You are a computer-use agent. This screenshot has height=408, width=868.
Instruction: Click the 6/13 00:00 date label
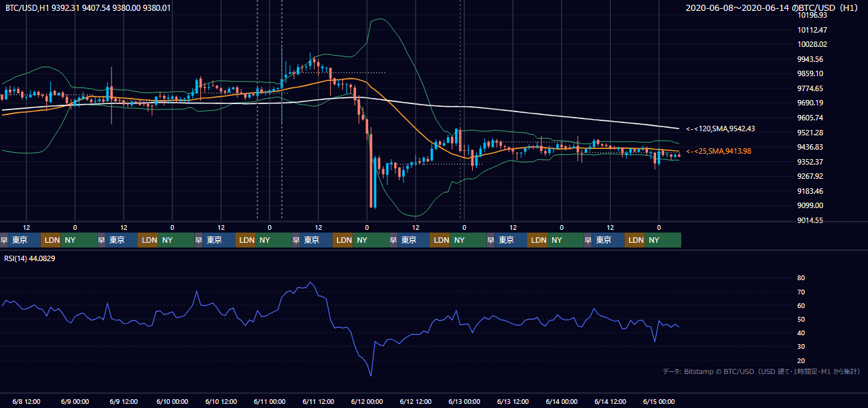(x=464, y=401)
